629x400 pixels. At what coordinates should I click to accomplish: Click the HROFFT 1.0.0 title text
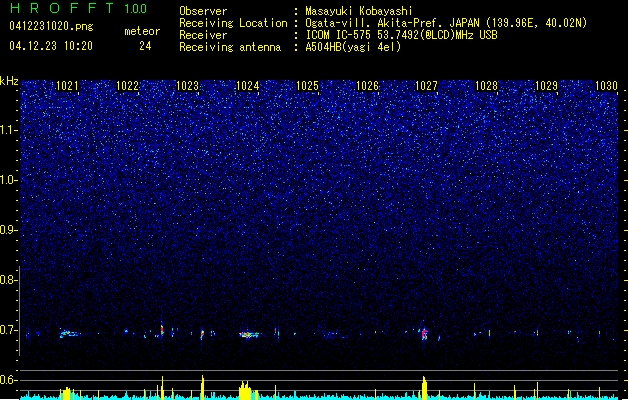pyautogui.click(x=79, y=8)
